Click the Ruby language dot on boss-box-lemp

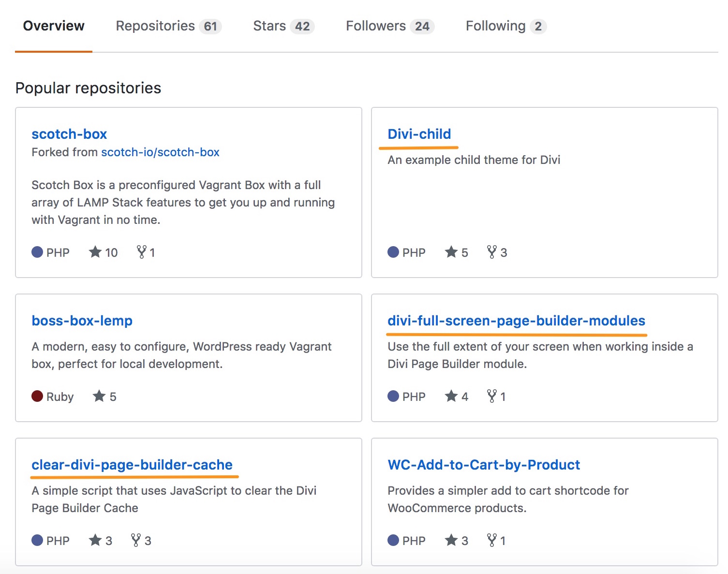coord(37,396)
